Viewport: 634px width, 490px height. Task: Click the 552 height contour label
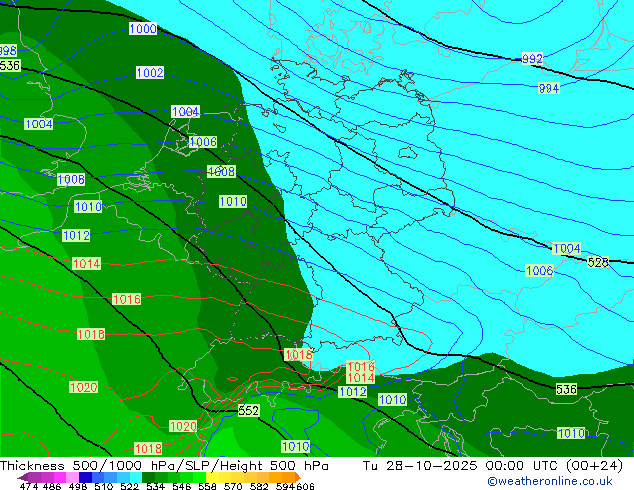pos(248,411)
